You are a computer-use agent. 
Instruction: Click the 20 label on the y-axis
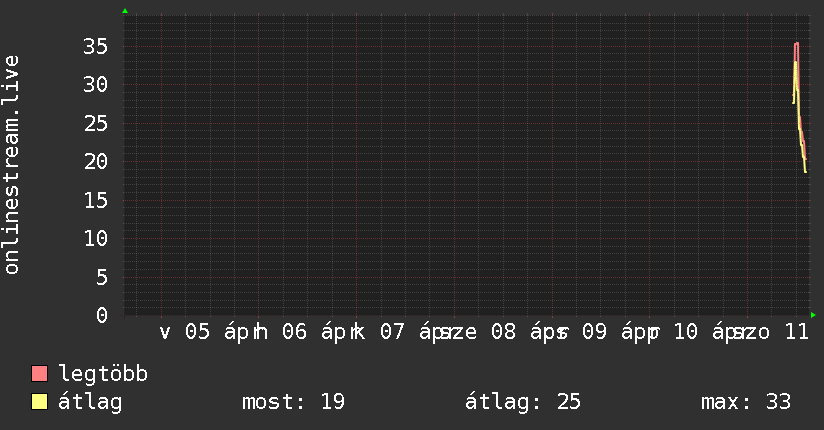coord(95,161)
